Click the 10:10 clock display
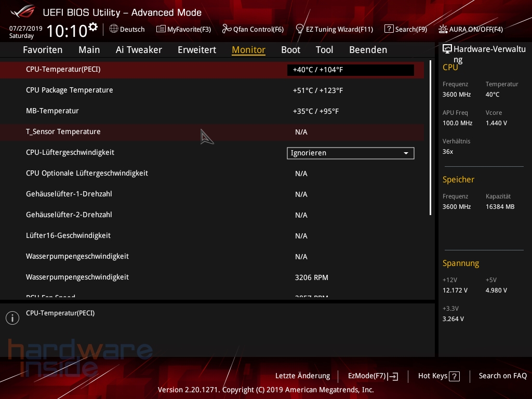The image size is (532, 399). pyautogui.click(x=67, y=31)
